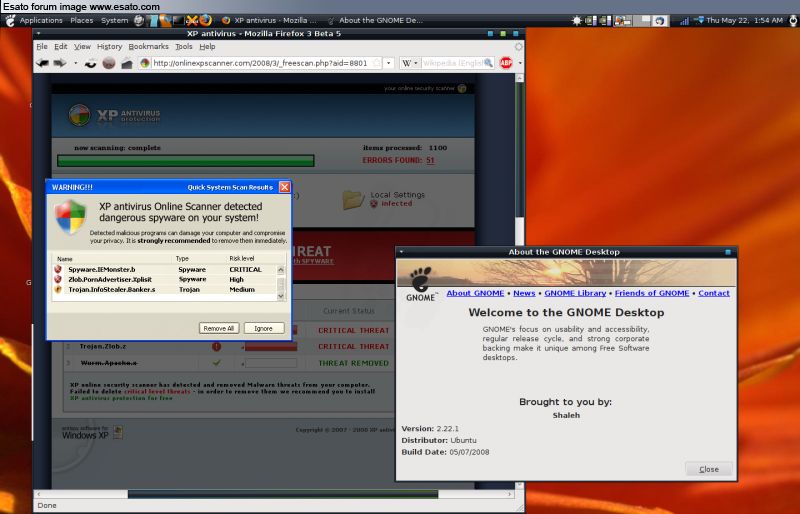Click the site favicon in the address bar
Image resolution: width=800 pixels, height=514 pixels.
(x=145, y=63)
